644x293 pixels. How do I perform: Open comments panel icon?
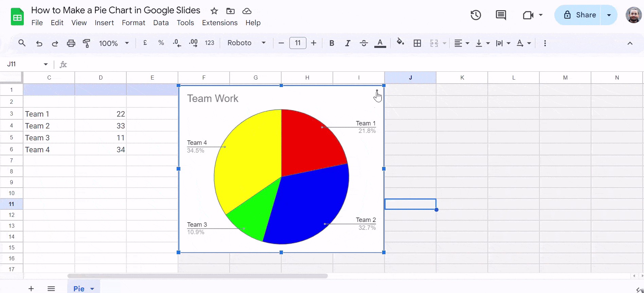click(x=501, y=15)
